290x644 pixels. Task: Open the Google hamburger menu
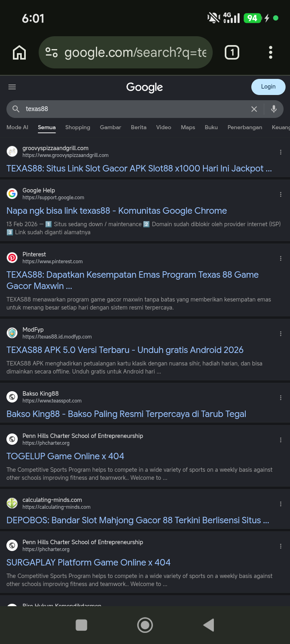(12, 87)
